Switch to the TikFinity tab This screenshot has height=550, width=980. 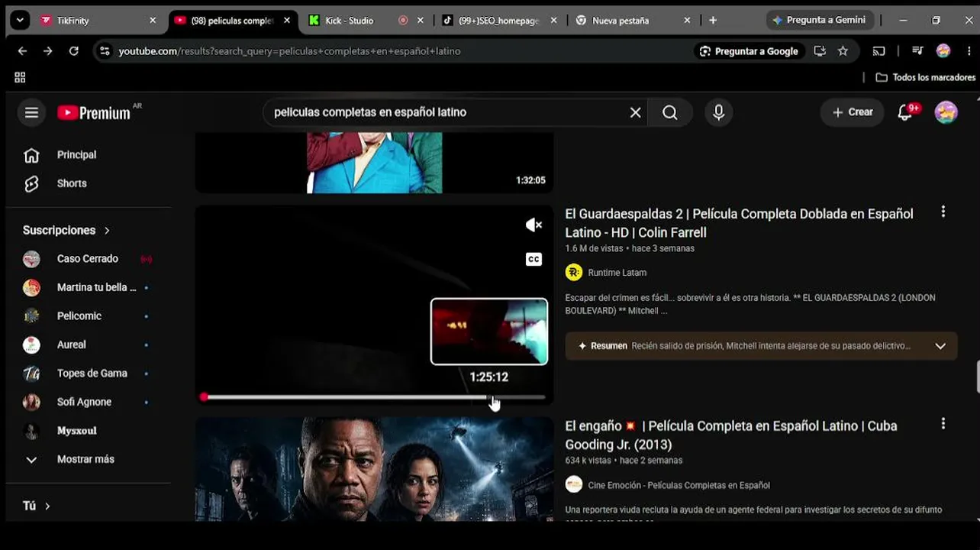point(98,21)
